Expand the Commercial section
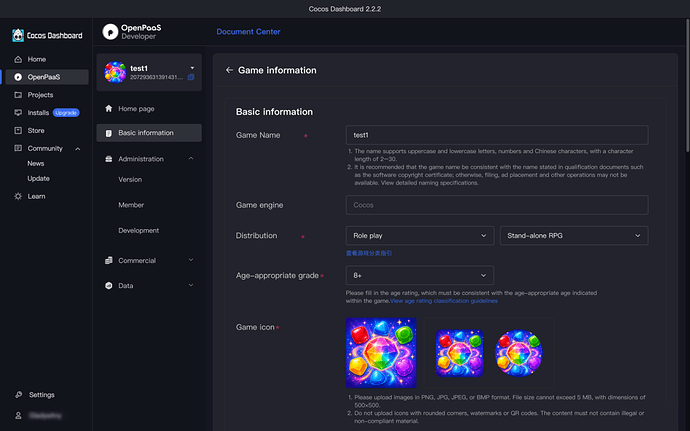Image resolution: width=690 pixels, height=431 pixels. coord(191,260)
